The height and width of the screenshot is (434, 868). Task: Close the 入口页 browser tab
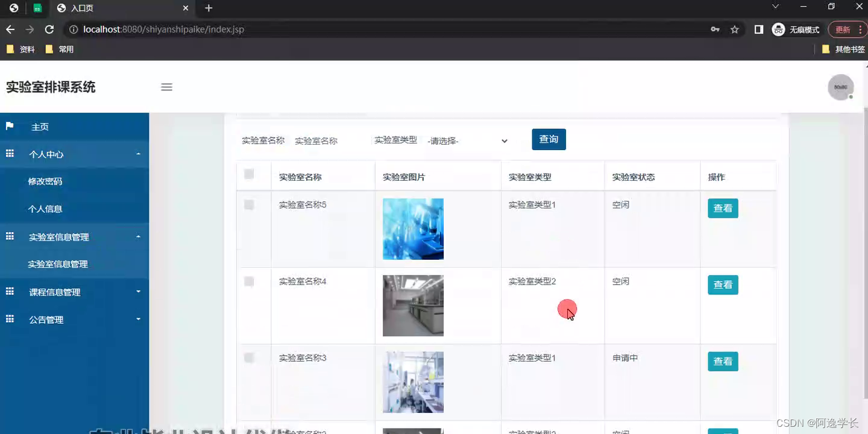186,8
